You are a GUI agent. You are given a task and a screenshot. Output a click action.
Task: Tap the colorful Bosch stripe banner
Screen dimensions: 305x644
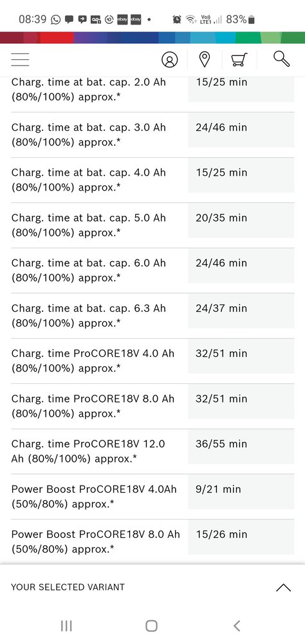[x=152, y=37]
